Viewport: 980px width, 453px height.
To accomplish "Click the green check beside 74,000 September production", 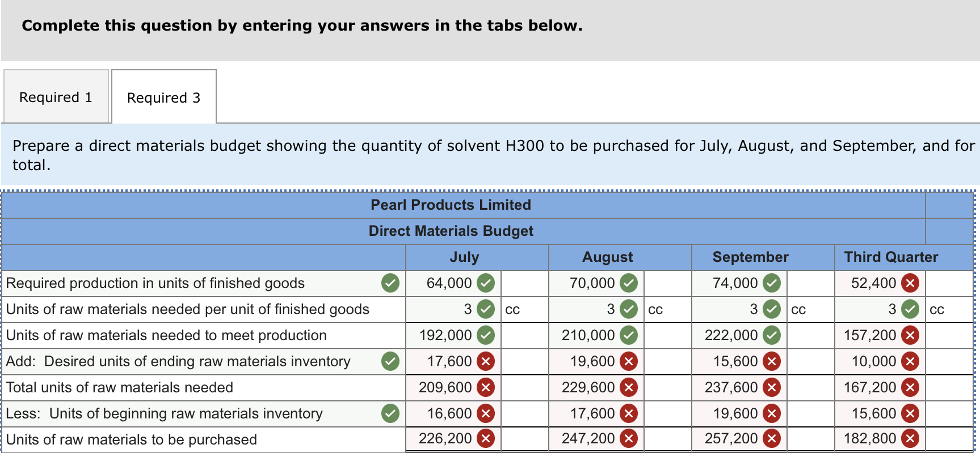I will coord(772,283).
